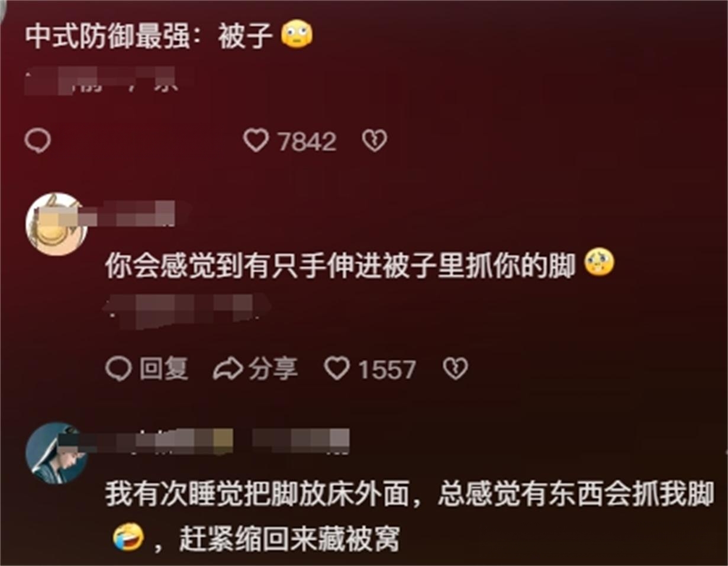Screen dimensions: 728x566
Task: Tap the laughing-crying emoji before 赶紧缩回来
Action: click(128, 539)
